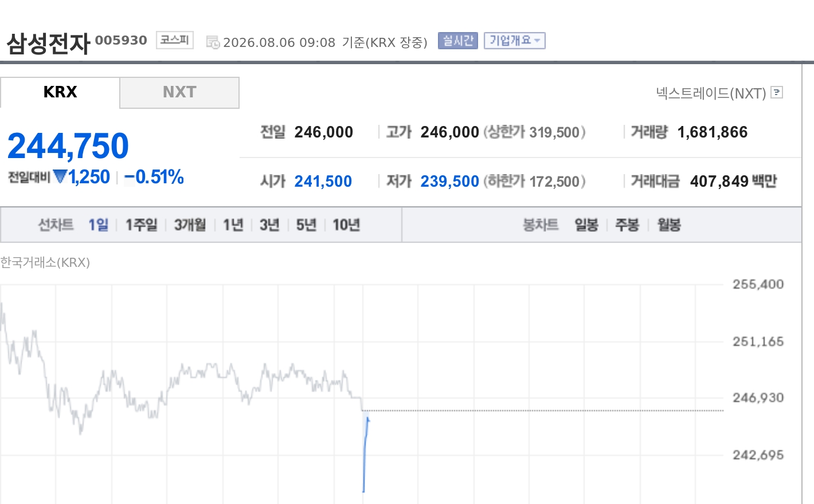814x504 pixels.
Task: Click the down arrow price change icon
Action: click(x=60, y=177)
